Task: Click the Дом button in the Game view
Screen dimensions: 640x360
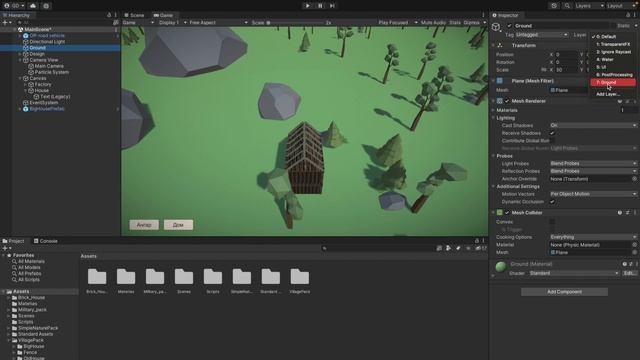Action: tap(178, 225)
